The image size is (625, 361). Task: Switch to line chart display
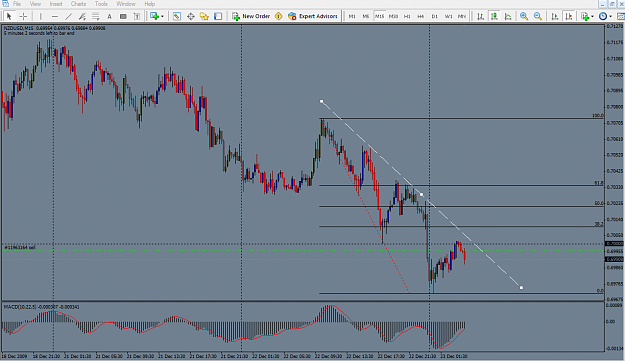pos(508,16)
